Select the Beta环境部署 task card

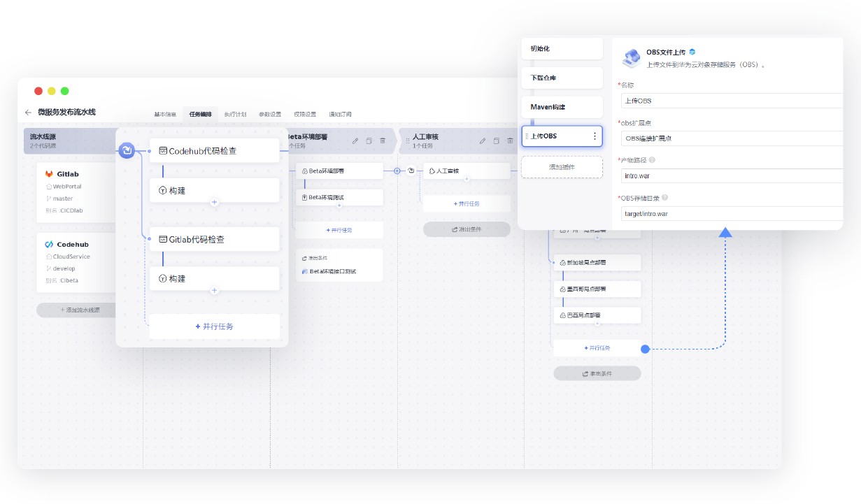click(339, 171)
